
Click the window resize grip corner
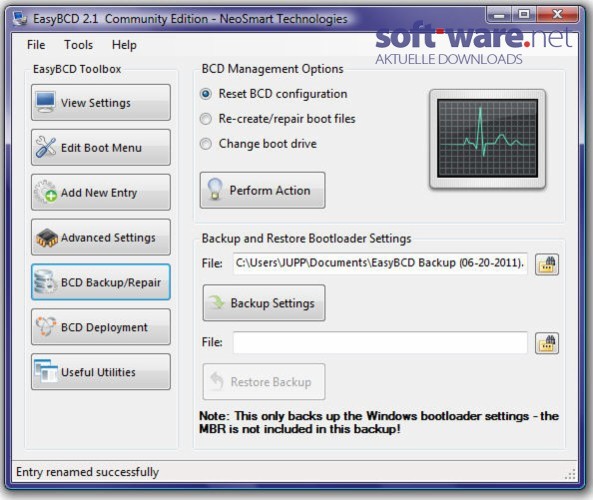[x=570, y=474]
